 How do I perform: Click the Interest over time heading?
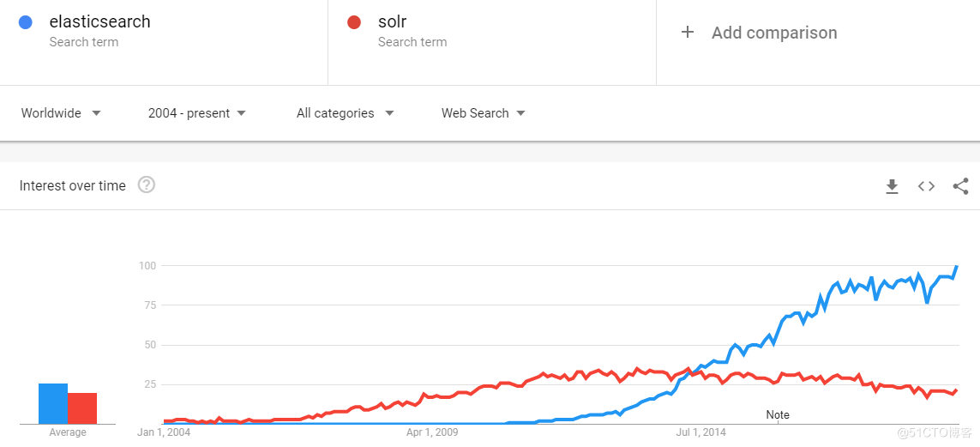tap(73, 185)
